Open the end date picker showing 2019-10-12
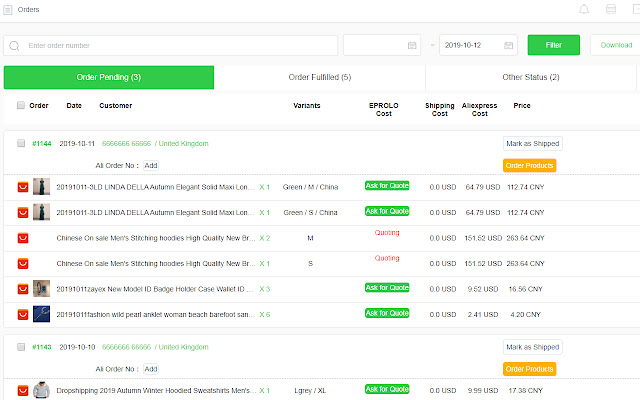The width and height of the screenshot is (640, 400). (x=478, y=45)
